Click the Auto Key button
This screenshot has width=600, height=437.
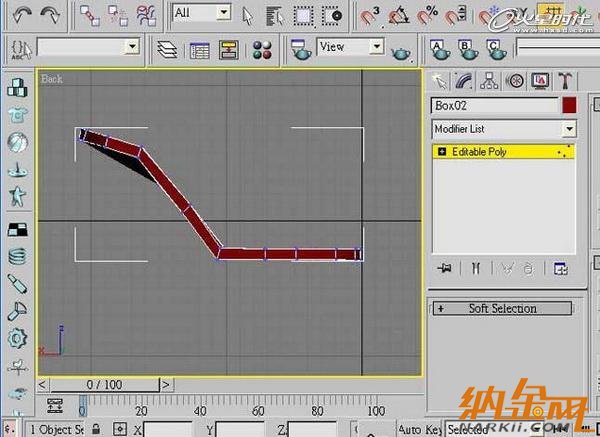pos(420,429)
